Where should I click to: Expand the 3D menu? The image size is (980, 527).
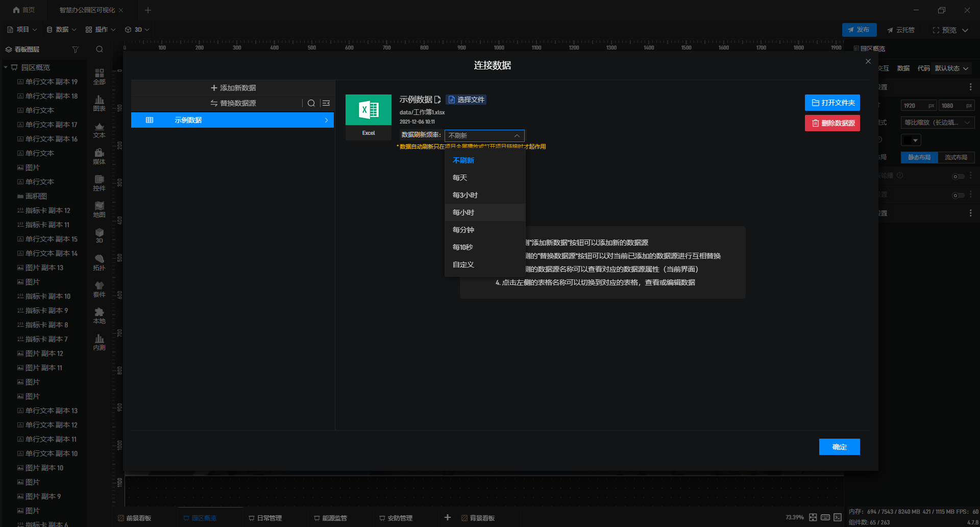(x=137, y=30)
